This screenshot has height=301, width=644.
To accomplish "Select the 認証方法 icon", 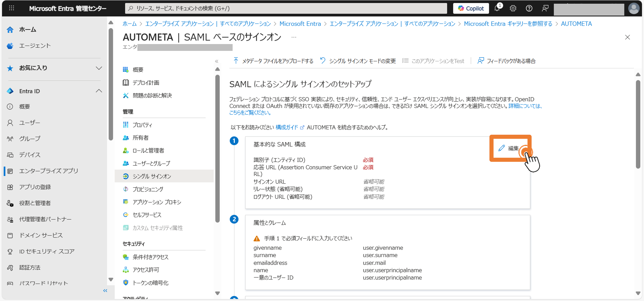I will pos(10,267).
